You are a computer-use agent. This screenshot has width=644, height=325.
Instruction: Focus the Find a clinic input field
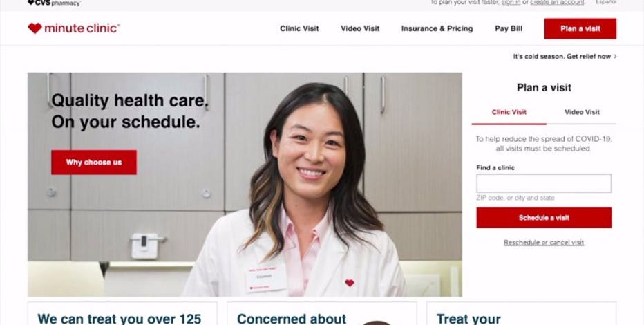point(544,183)
